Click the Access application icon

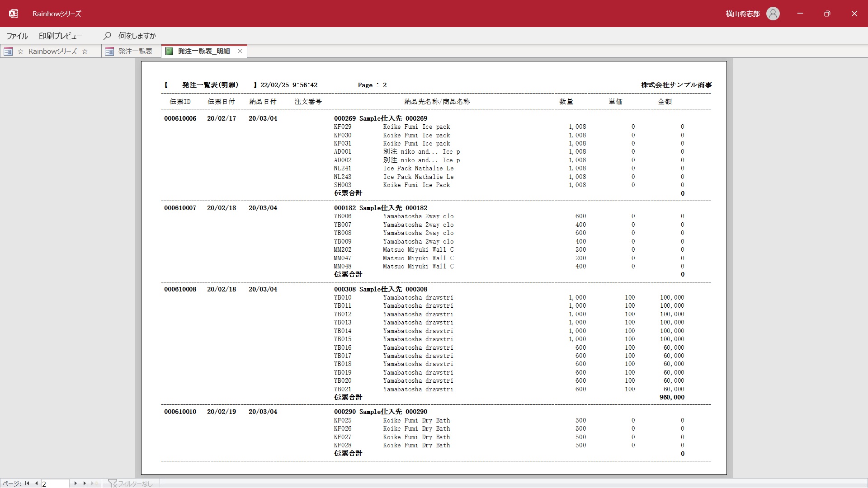pos(14,14)
